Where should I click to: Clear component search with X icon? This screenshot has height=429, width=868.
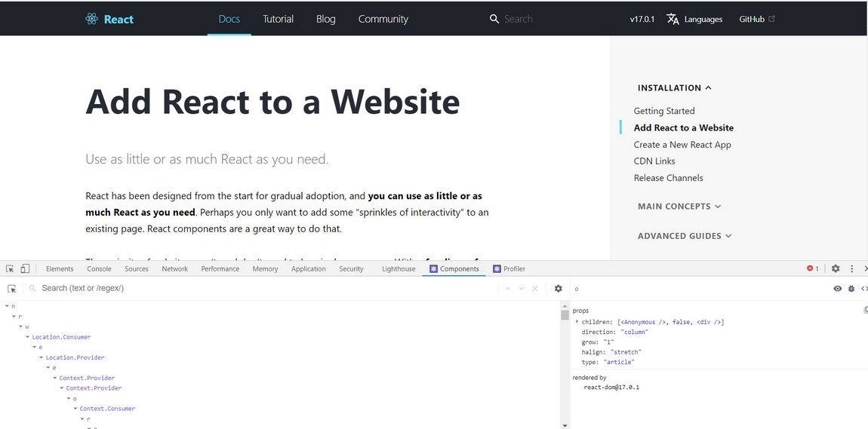coord(534,289)
